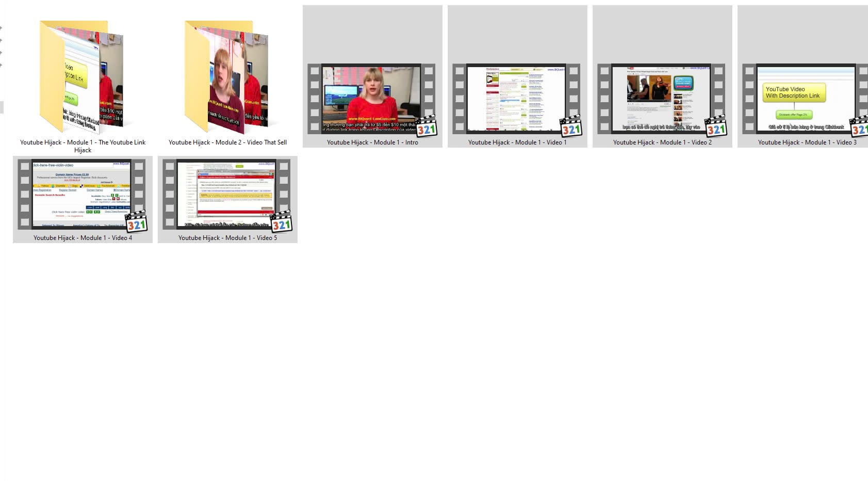The height and width of the screenshot is (481, 868).
Task: Click the 321 player badge on Intro video
Action: (427, 126)
